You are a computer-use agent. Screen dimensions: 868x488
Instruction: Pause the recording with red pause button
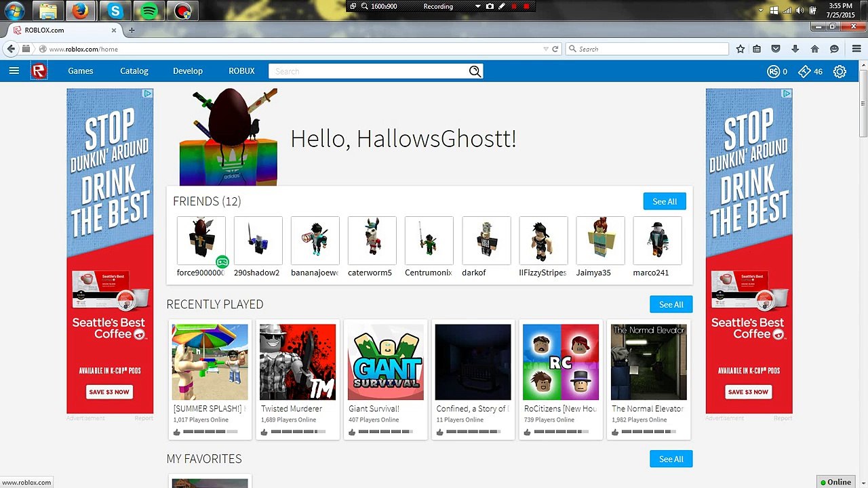click(x=514, y=6)
